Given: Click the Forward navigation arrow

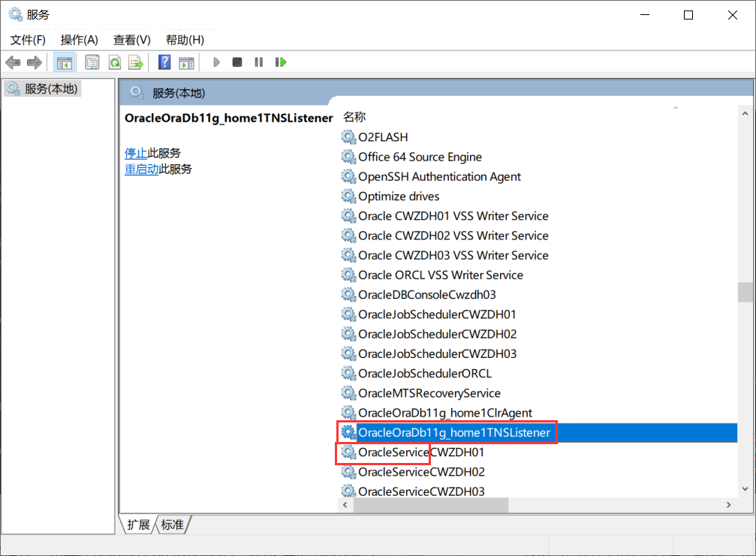Looking at the screenshot, I should coord(34,62).
